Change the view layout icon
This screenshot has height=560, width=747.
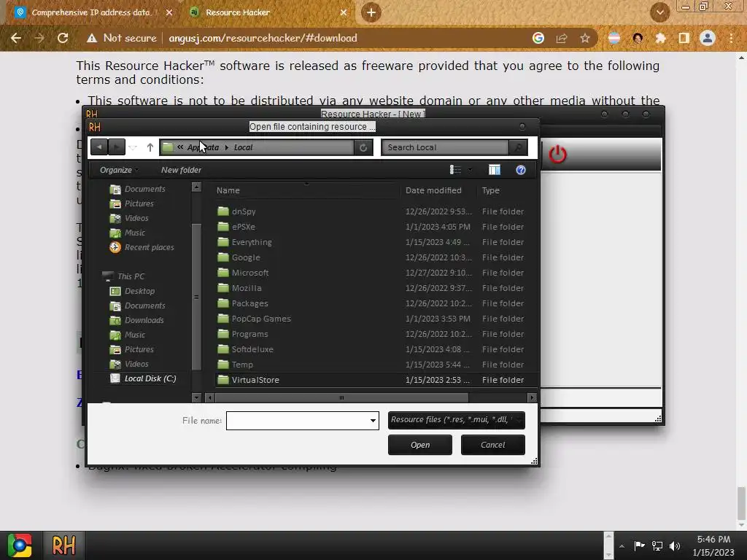coord(455,170)
